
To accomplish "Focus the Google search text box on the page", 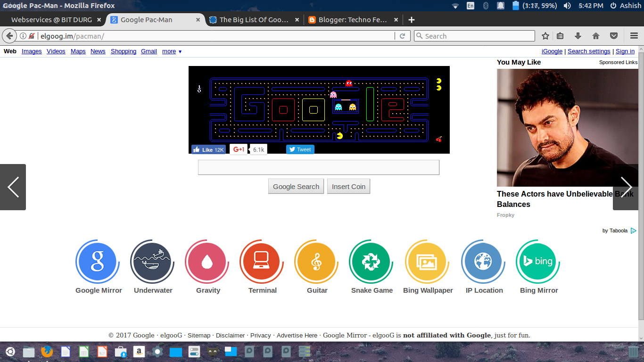I will click(x=319, y=167).
